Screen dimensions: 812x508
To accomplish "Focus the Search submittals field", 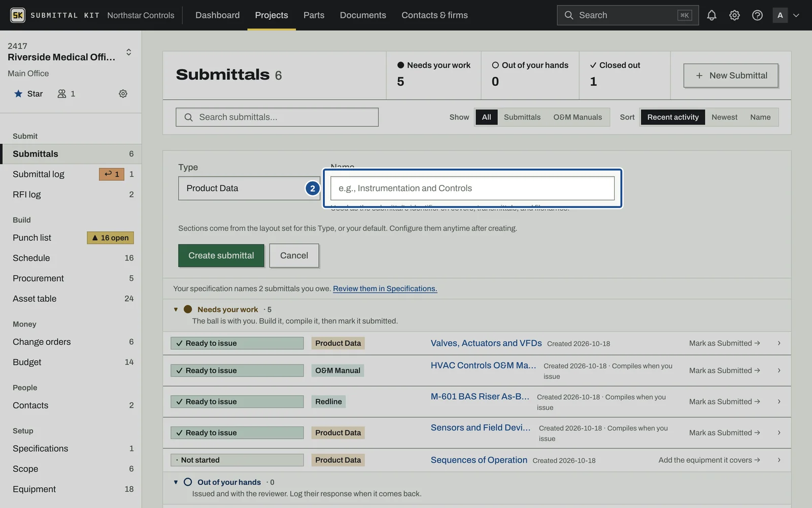I will (x=277, y=117).
